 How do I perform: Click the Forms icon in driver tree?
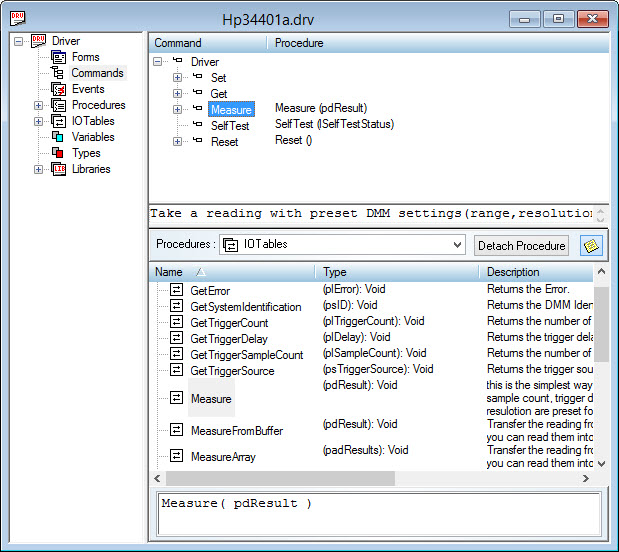[x=59, y=57]
